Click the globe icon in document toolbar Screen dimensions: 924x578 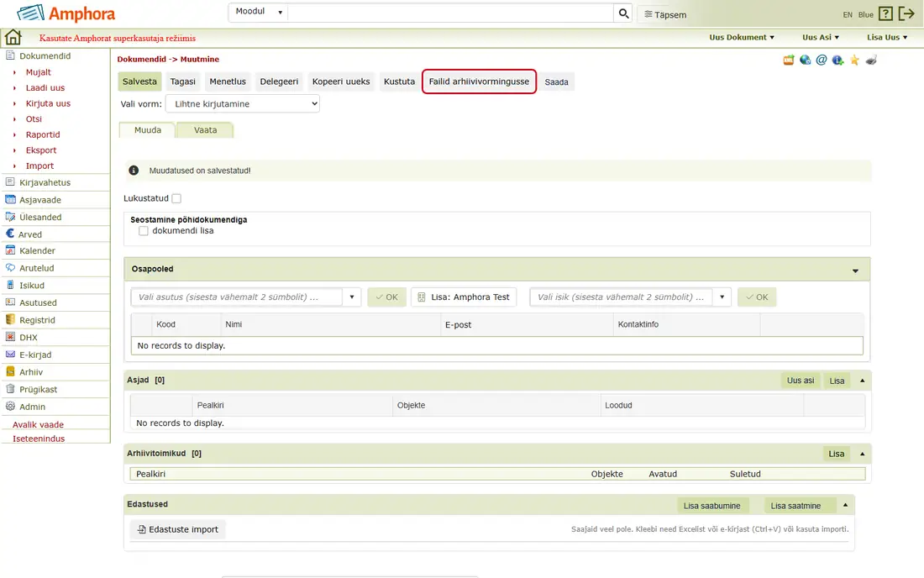point(805,60)
